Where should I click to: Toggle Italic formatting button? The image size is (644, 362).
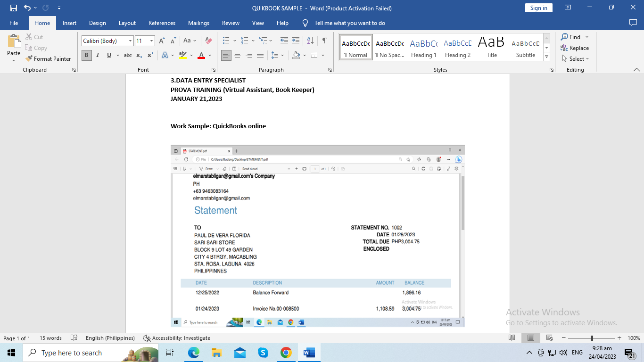click(98, 55)
